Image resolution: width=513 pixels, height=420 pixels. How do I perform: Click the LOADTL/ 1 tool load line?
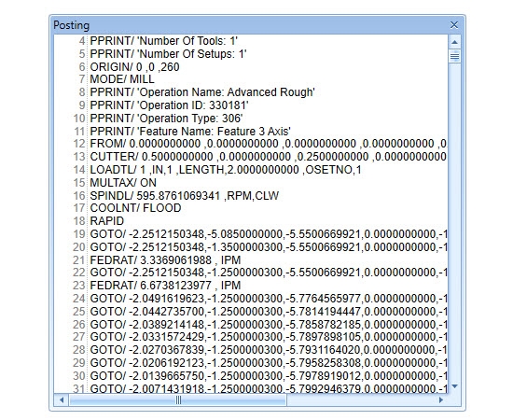[x=226, y=170]
